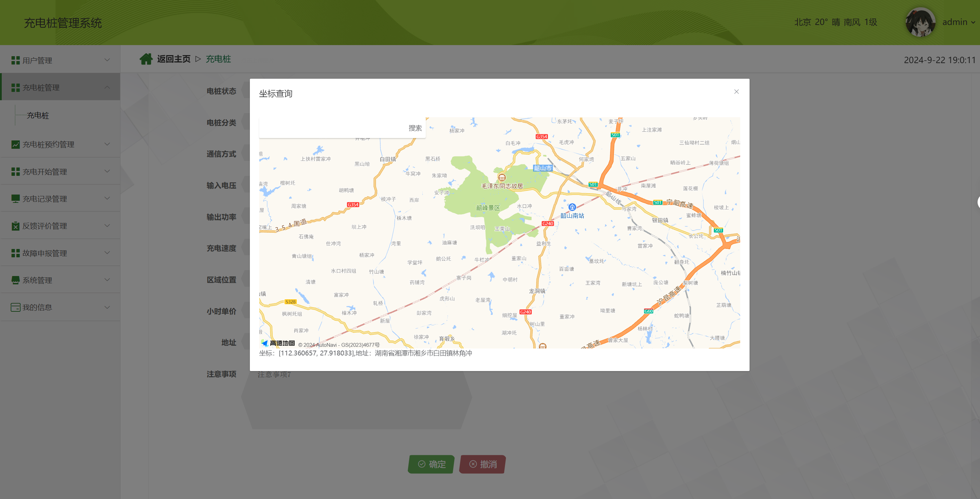Click the 我的信息 card icon
Screen dimensions: 980x499
pos(16,307)
